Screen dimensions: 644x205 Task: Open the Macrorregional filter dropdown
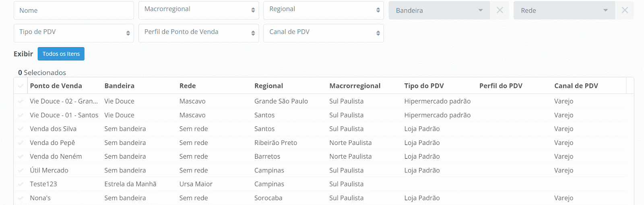click(x=199, y=10)
